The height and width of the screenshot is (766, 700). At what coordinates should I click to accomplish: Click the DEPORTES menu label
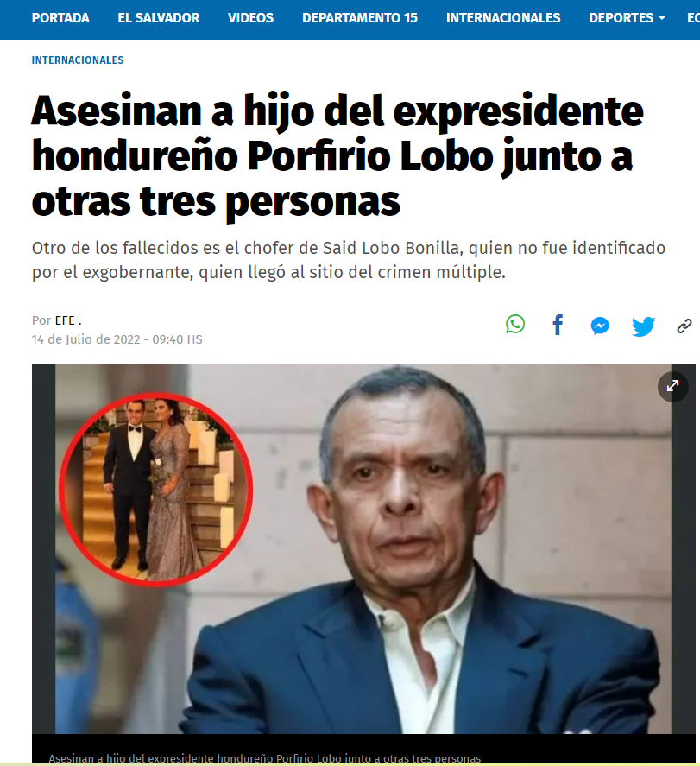621,18
